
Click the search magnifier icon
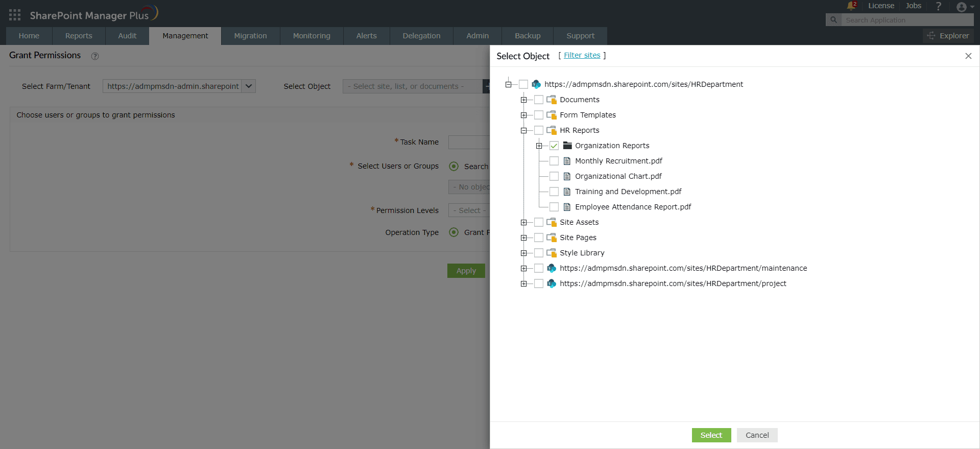[833, 20]
